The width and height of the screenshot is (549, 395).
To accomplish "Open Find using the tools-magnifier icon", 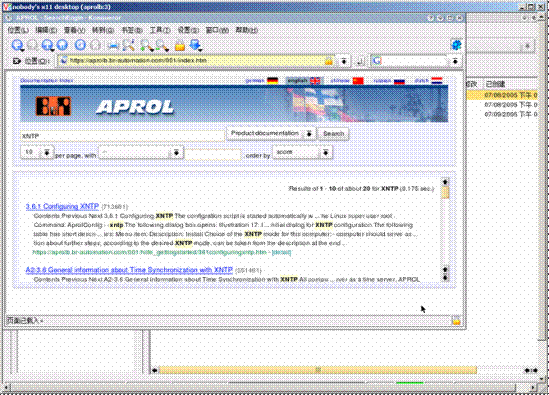I will 128,45.
